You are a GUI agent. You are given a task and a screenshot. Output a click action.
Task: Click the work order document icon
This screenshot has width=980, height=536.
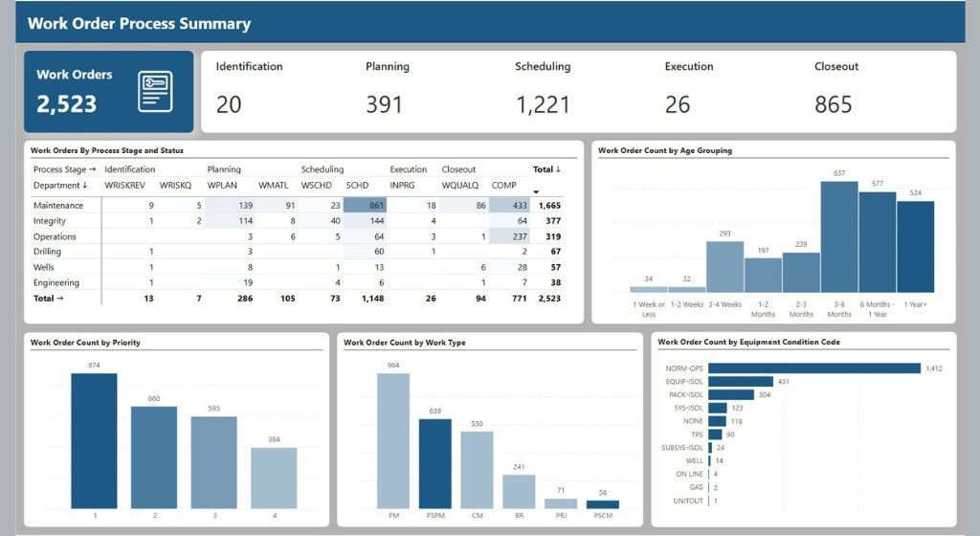155,92
